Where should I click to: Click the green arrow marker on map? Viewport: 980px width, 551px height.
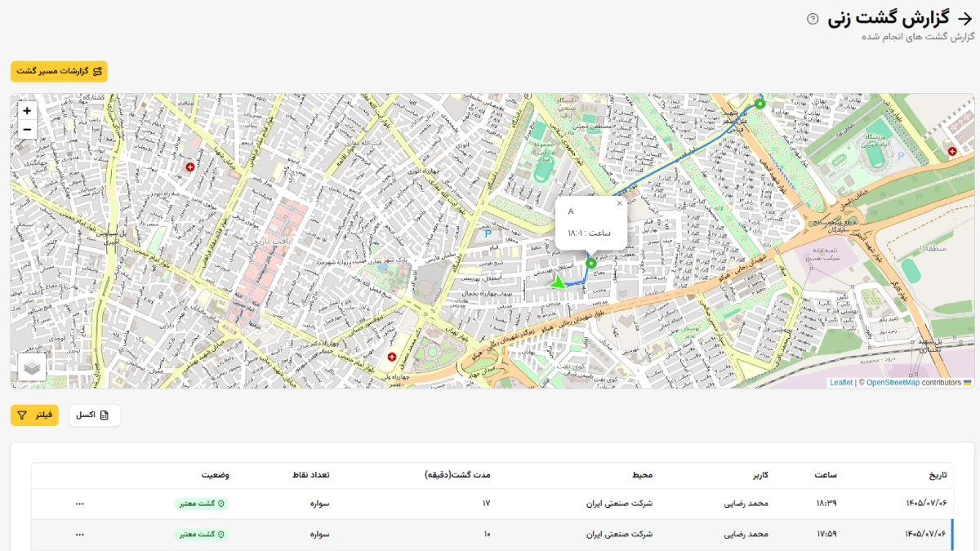[558, 282]
